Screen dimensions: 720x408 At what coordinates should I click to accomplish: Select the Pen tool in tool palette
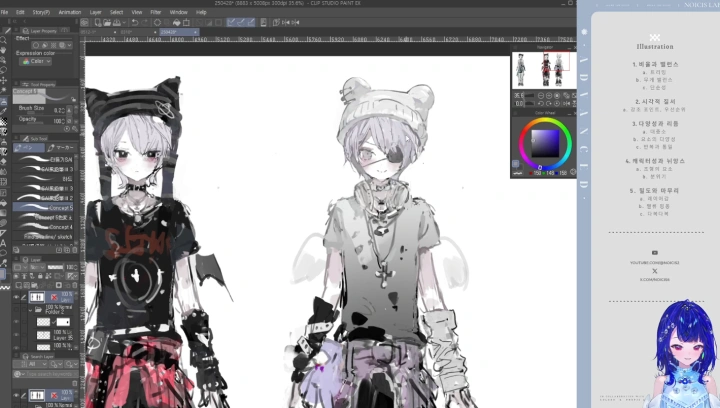tap(4, 102)
